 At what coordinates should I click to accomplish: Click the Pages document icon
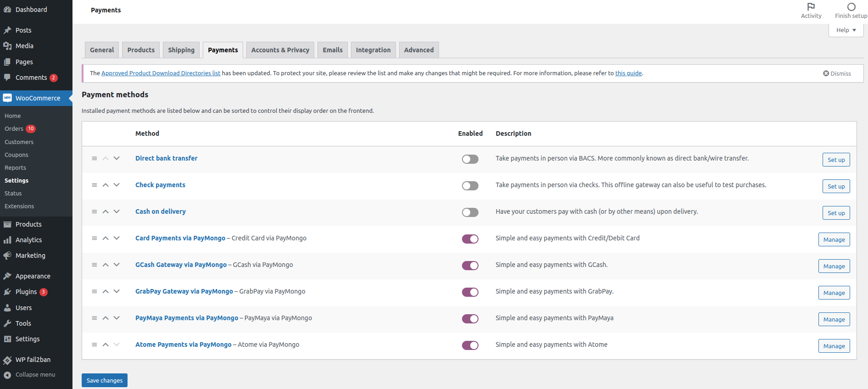[7, 62]
